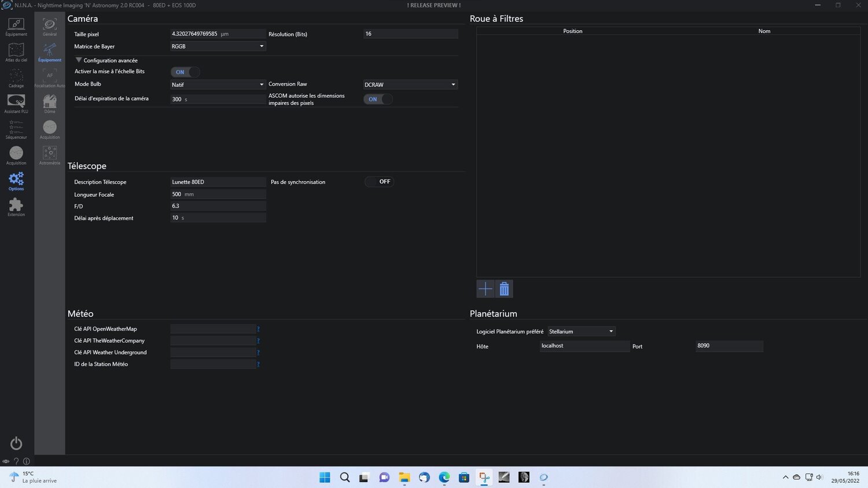Open File Explorer from the taskbar
Image resolution: width=868 pixels, height=488 pixels.
tap(404, 478)
